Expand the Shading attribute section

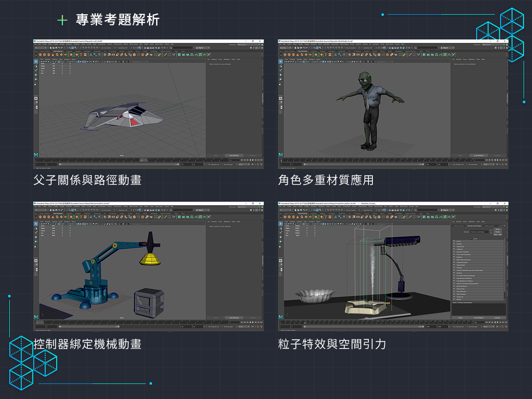454,273
